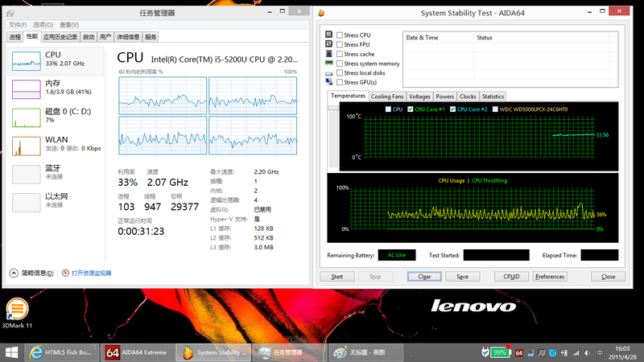Switch to AIDA64 Extreme taskbar item
Screen dimensions: 644x362
point(137,352)
